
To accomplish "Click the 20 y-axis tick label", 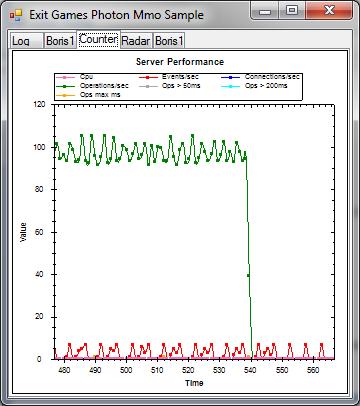I will [x=40, y=317].
